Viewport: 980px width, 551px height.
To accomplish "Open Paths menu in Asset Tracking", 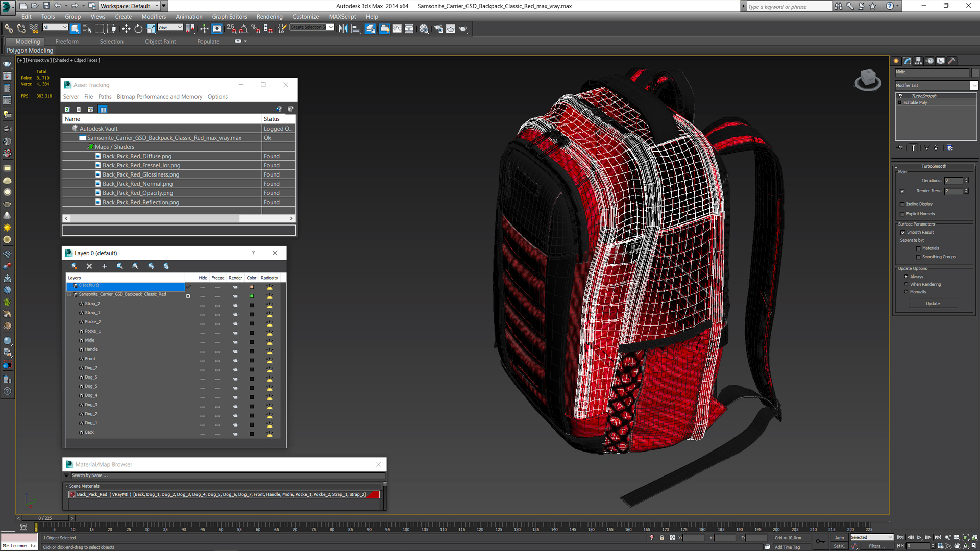I will (x=105, y=97).
